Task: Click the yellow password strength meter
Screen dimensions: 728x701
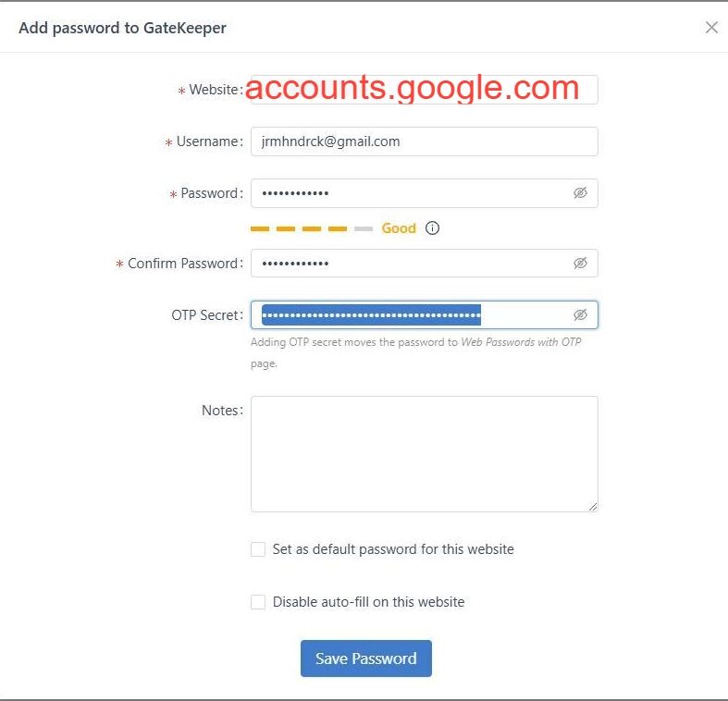Action: [312, 228]
